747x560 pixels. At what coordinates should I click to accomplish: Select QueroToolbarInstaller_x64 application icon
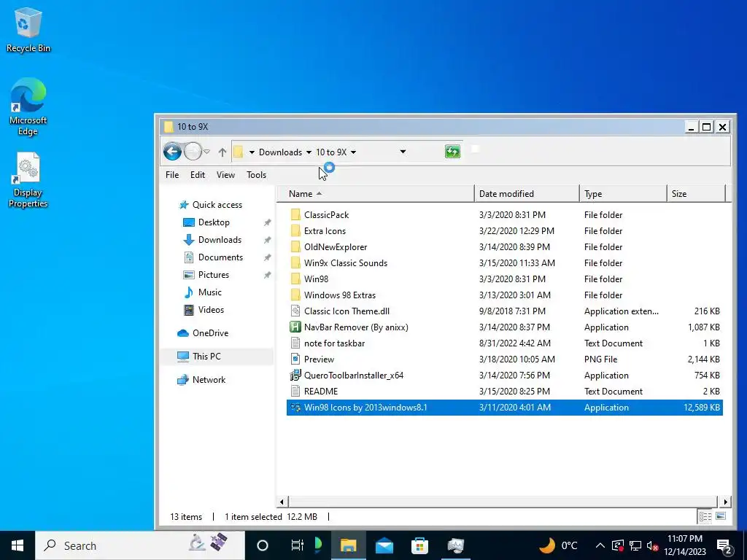pyautogui.click(x=295, y=376)
